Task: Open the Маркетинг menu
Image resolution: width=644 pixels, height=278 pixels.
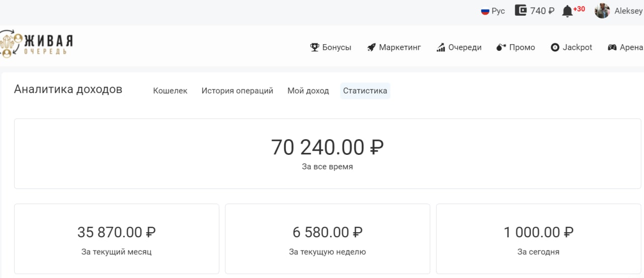Action: point(394,47)
